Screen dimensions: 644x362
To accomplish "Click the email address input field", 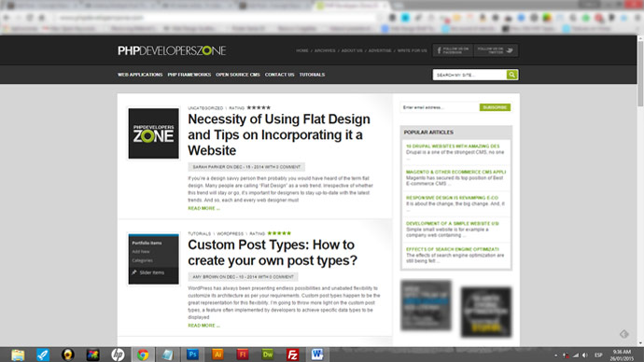I will click(x=440, y=107).
